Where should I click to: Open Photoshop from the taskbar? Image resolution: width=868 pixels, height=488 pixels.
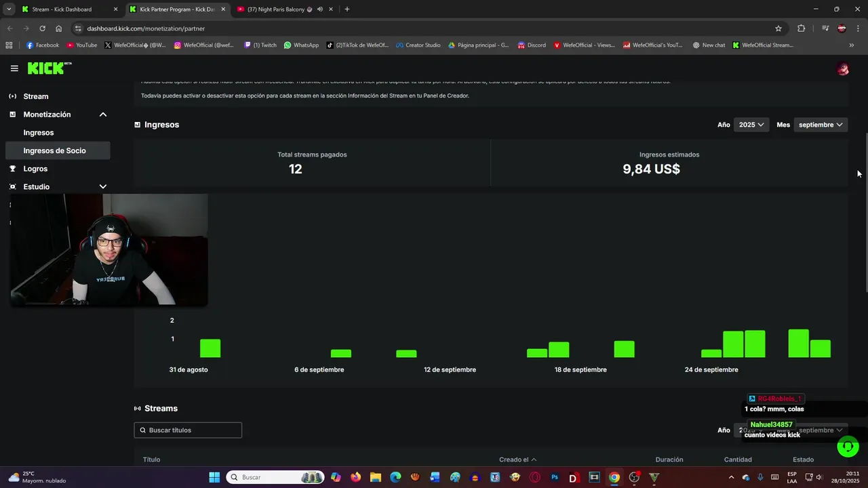click(554, 477)
